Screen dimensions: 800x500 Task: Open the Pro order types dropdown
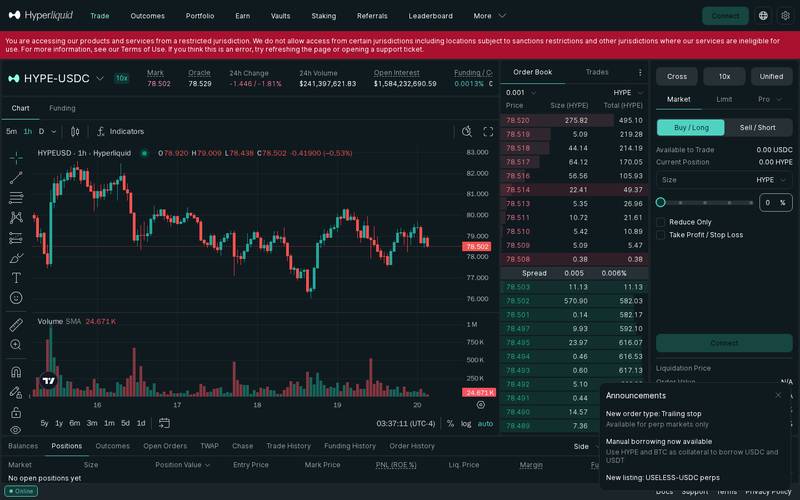click(x=769, y=99)
